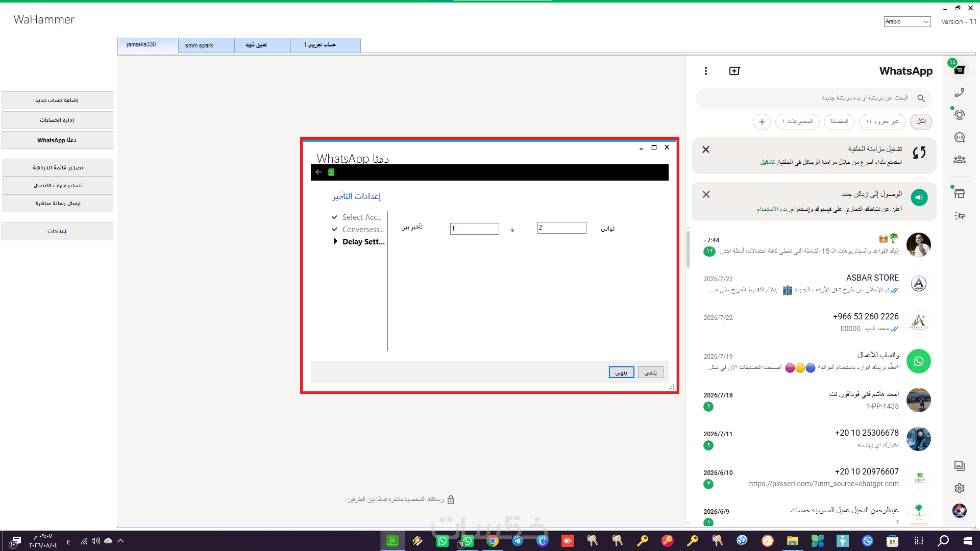Click the maximum delay field containing 2

tap(562, 228)
